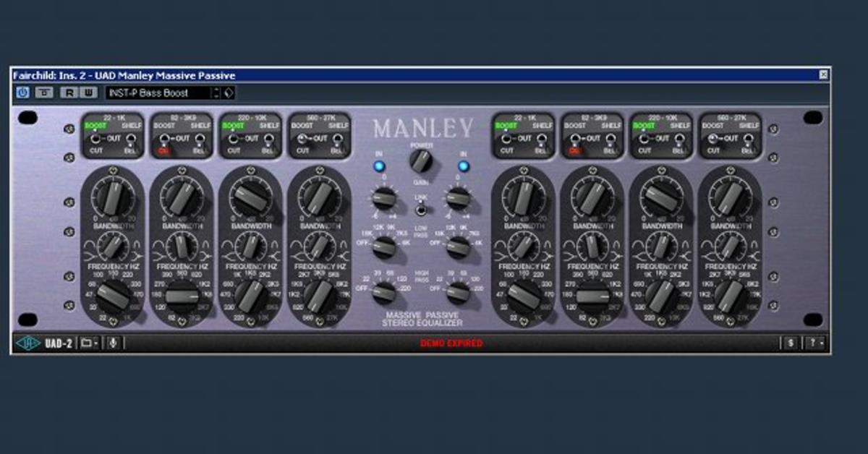This screenshot has height=454, width=868.
Task: Click left channel 220-10K Frequency Hz knob
Action: (x=251, y=296)
